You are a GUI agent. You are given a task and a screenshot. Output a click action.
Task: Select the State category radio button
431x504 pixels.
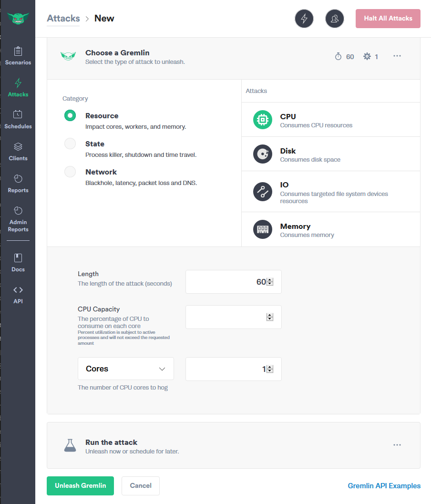pos(70,144)
